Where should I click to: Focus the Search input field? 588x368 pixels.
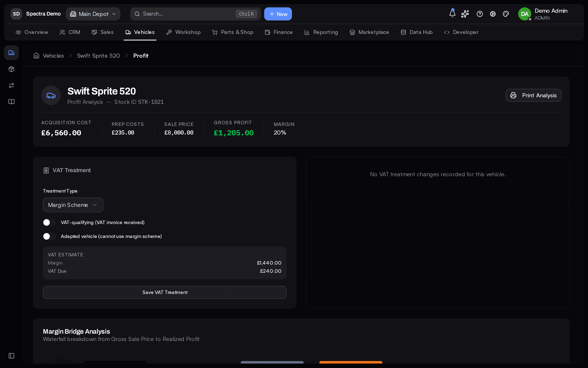click(x=195, y=14)
